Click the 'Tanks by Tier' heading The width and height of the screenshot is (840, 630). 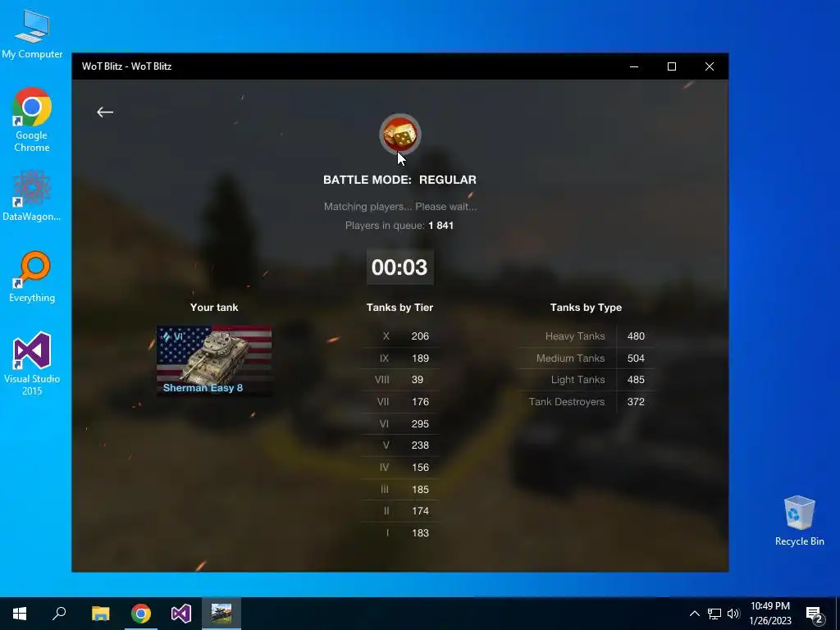tap(399, 308)
